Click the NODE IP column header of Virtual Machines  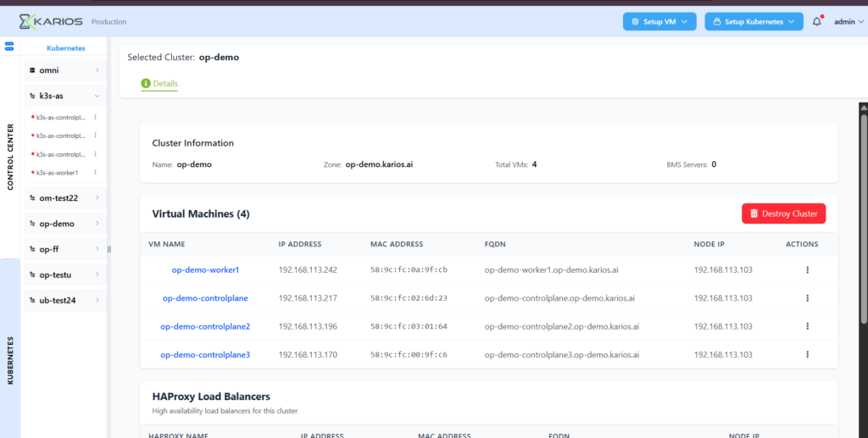pyautogui.click(x=709, y=244)
